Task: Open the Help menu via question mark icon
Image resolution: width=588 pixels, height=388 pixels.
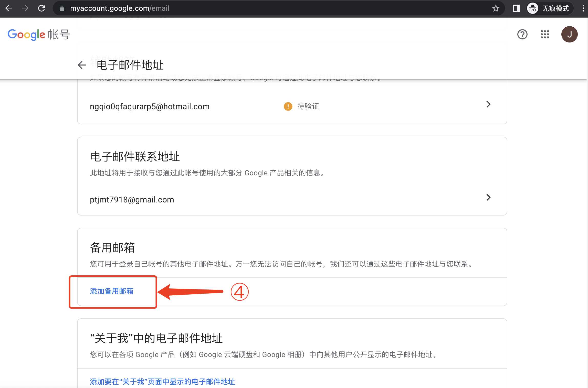Action: tap(522, 34)
